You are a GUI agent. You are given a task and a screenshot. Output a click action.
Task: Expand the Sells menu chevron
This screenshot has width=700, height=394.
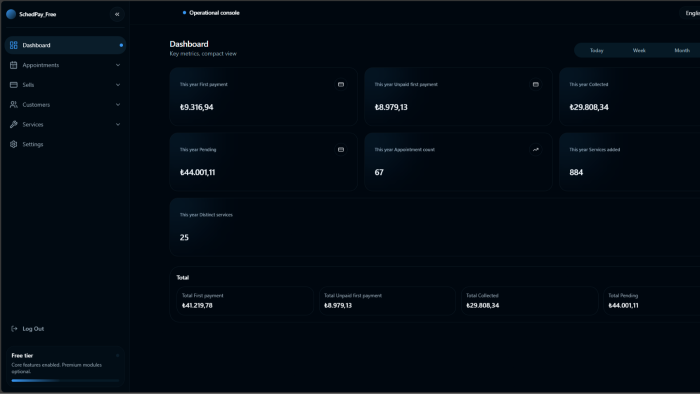[118, 85]
